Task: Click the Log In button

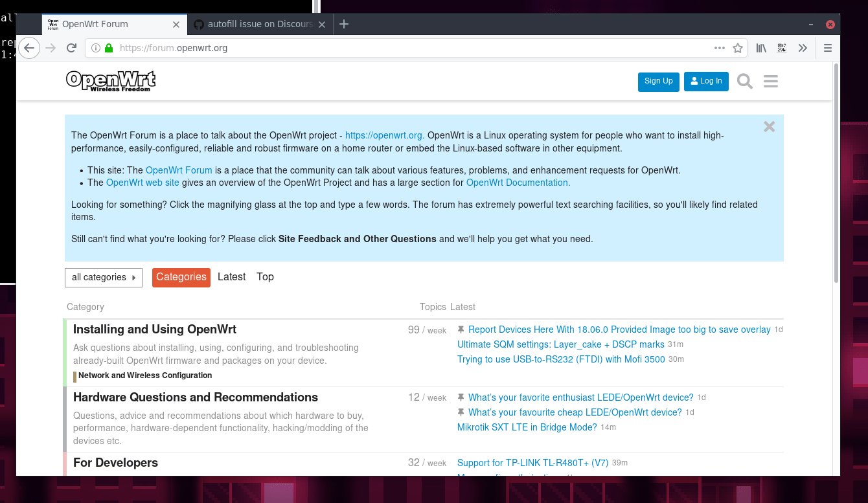Action: (x=706, y=81)
